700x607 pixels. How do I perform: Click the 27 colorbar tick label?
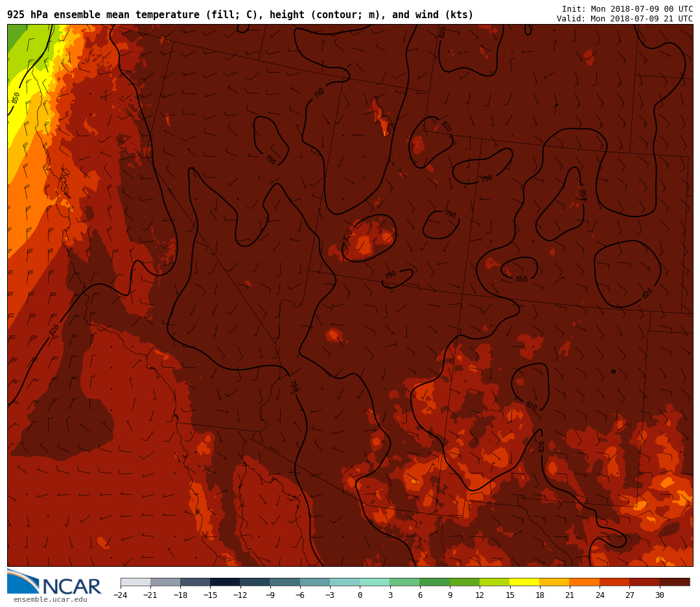(x=629, y=595)
